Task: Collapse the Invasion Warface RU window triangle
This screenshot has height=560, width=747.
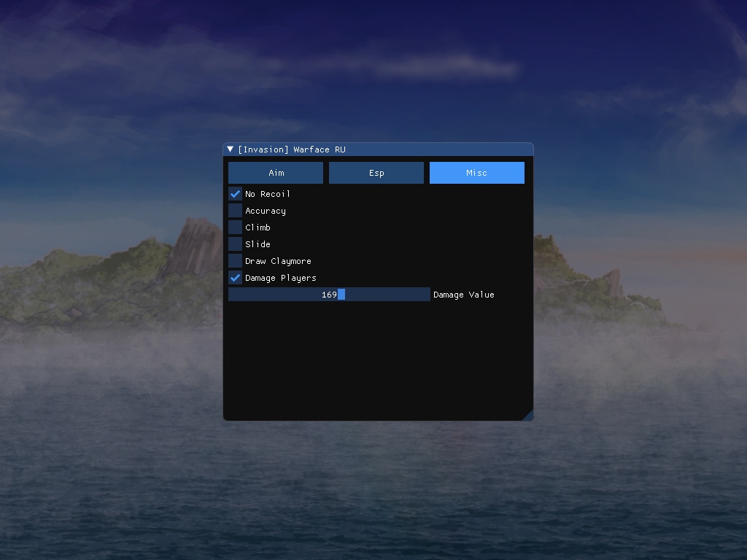Action: click(230, 149)
